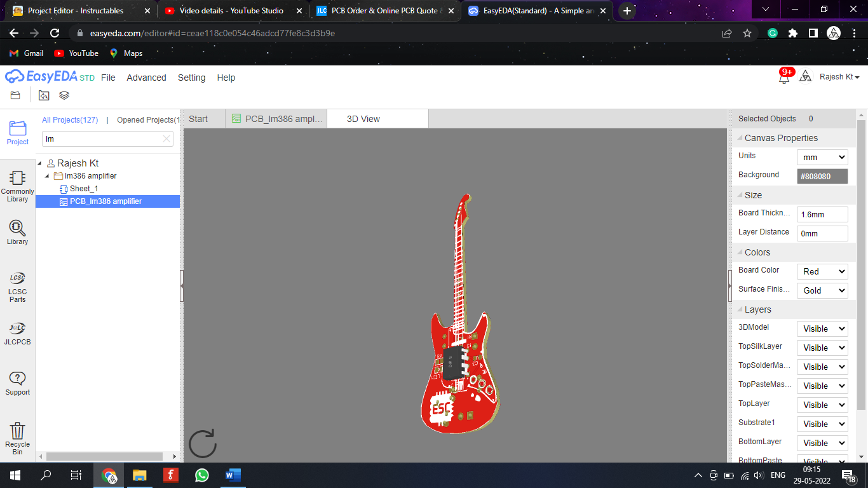The height and width of the screenshot is (488, 868).
Task: Switch to the PCB_lm386 amplifier editor tab
Action: (x=277, y=119)
